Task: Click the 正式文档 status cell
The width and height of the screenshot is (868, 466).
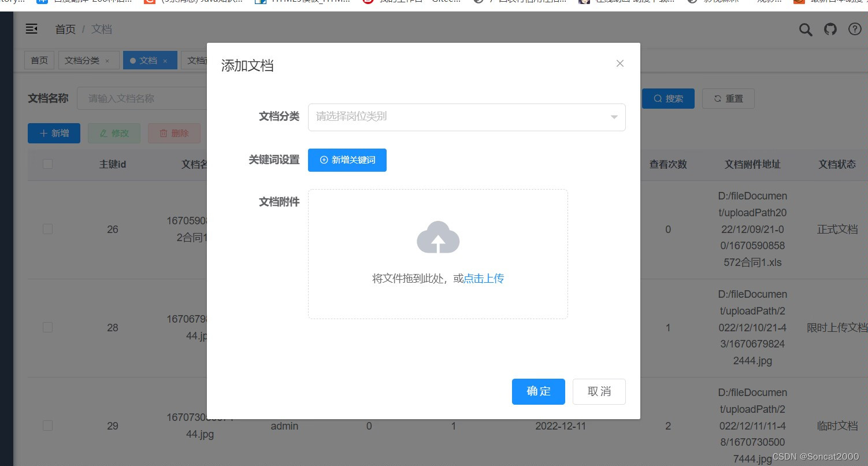Action: (837, 230)
